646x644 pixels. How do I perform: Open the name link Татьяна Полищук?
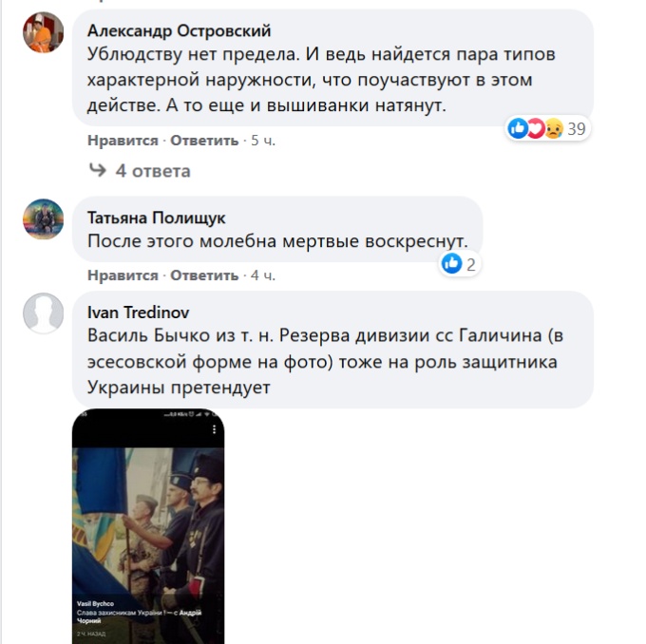tap(157, 218)
